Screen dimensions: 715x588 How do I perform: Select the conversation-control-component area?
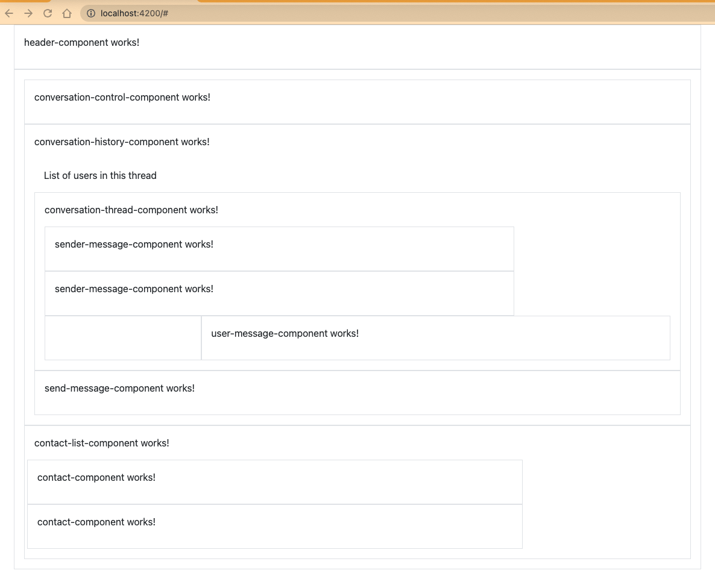point(122,97)
